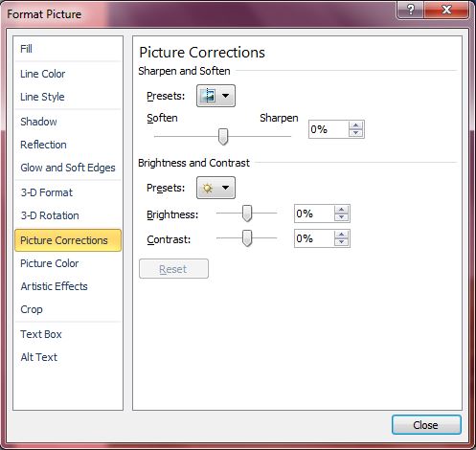The height and width of the screenshot is (450, 476).
Task: Increase brightness value with the up arrow
Action: click(x=342, y=210)
